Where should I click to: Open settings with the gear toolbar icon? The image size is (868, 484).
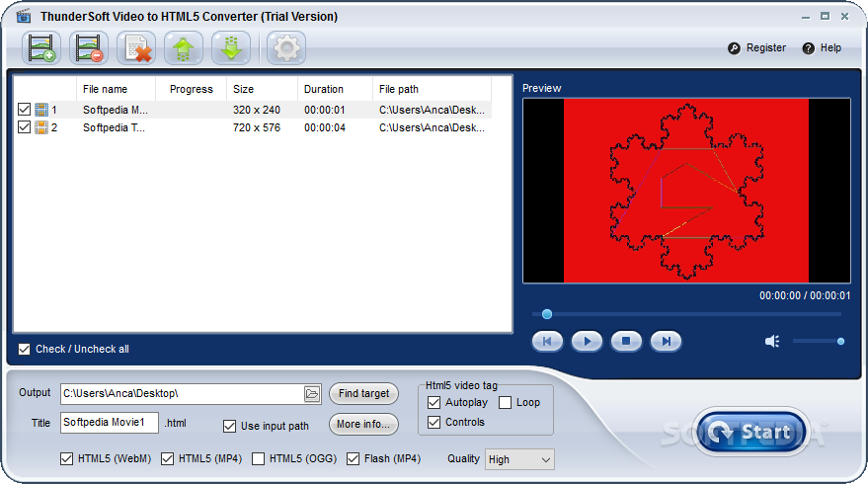point(286,48)
